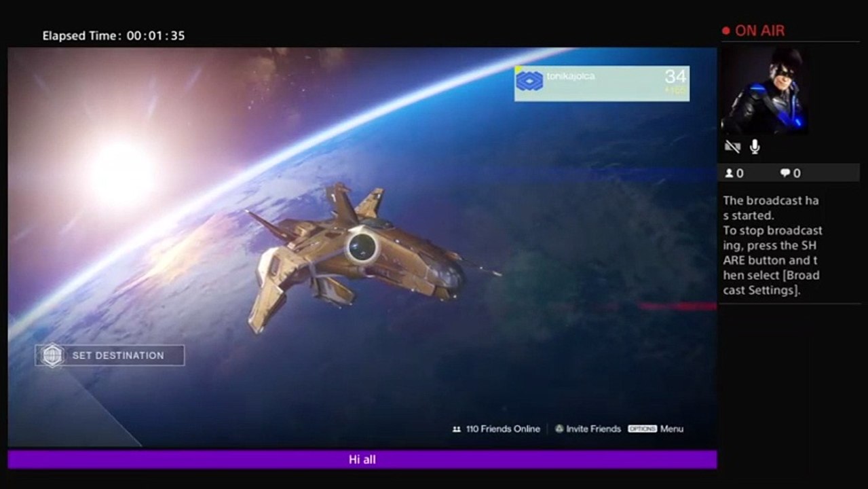The width and height of the screenshot is (868, 489).
Task: Choose Invite Friends
Action: (588, 429)
